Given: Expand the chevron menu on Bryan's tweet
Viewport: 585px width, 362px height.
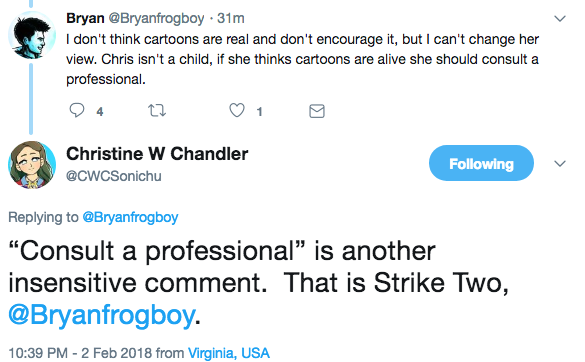Looking at the screenshot, I should click(x=560, y=18).
